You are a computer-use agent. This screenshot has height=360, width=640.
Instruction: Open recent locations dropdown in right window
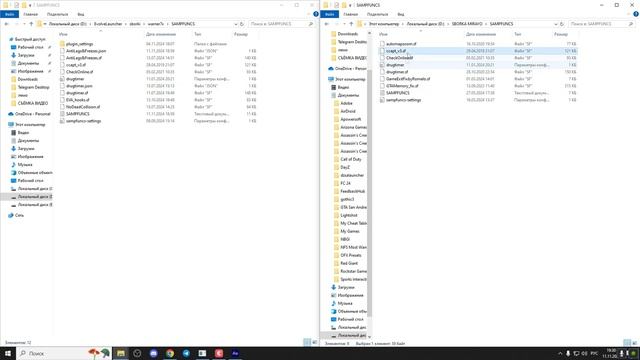[x=344, y=24]
